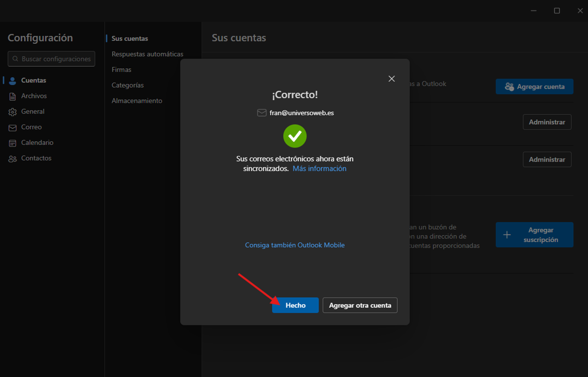Click the Correo envelope icon
588x377 pixels.
click(13, 128)
